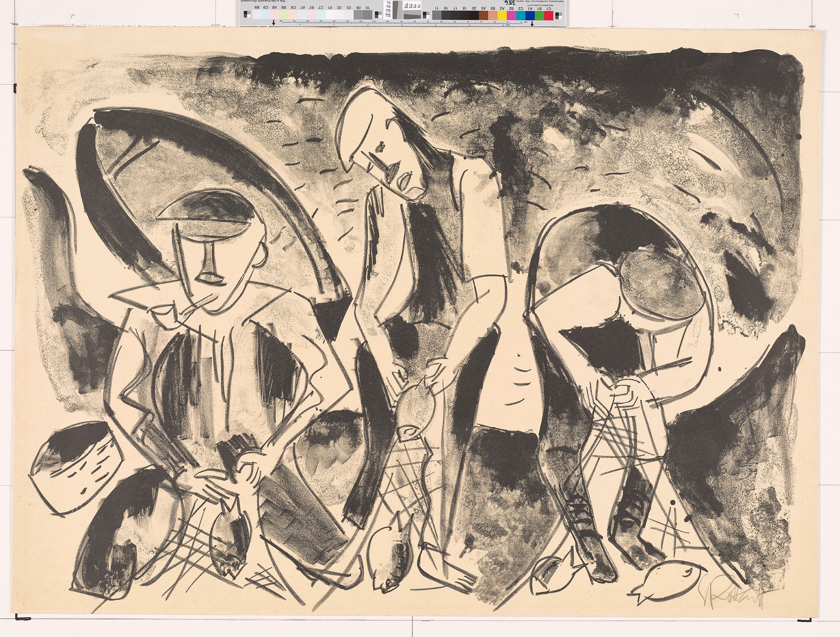
Task: Pick the brown A5 color patch
Action: 483,15
